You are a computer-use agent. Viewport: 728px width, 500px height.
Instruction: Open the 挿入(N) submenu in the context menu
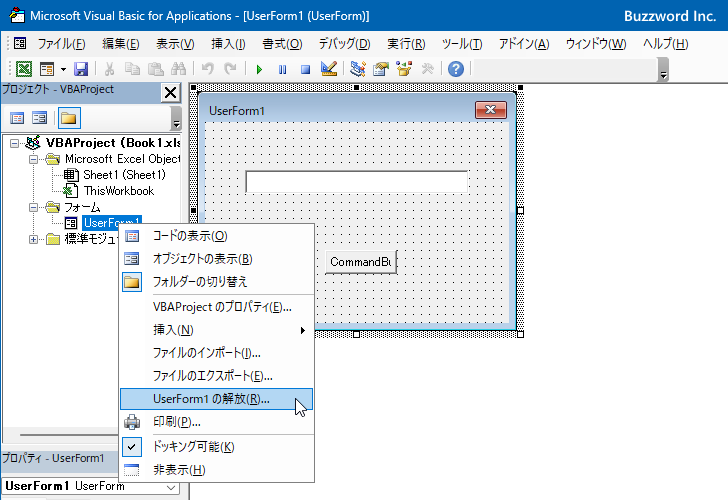tap(217, 330)
